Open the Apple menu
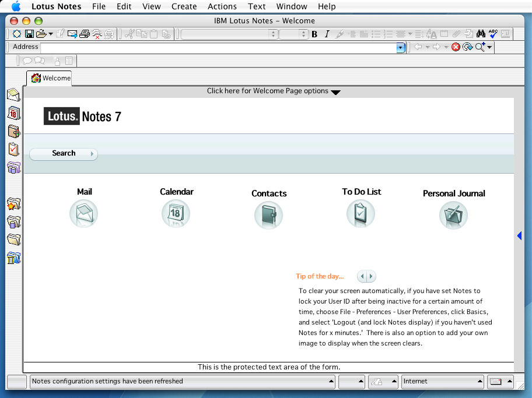Image resolution: width=532 pixels, height=398 pixels. (x=16, y=6)
